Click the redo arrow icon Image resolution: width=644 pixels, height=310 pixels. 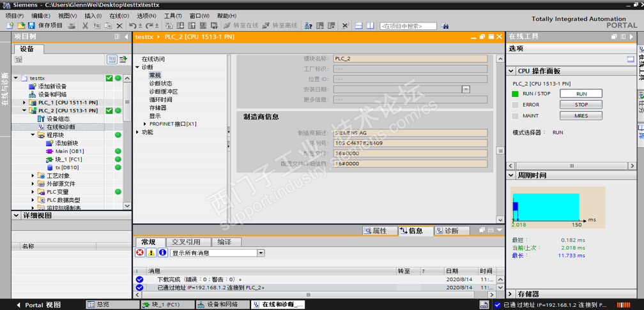click(x=148, y=26)
